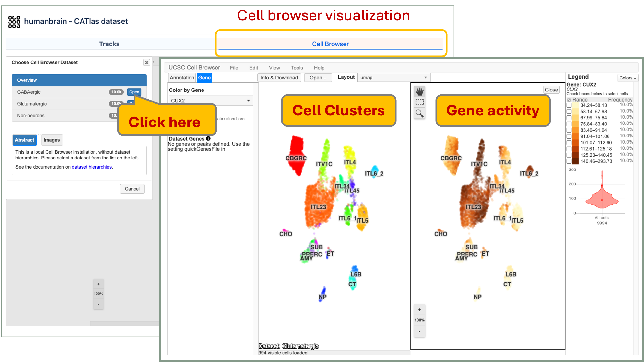This screenshot has height=362, width=644.
Task: Select the Non-neurons dataset row
Action: (x=79, y=116)
